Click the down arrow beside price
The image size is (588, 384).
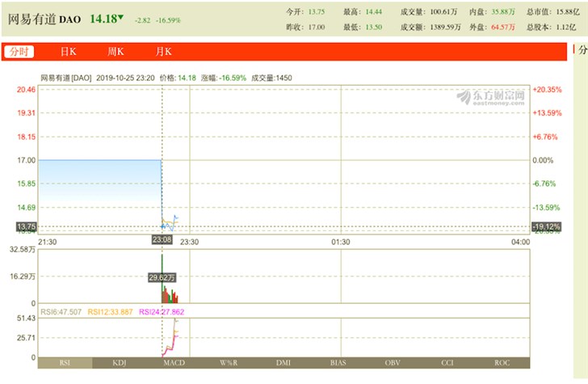click(x=121, y=17)
